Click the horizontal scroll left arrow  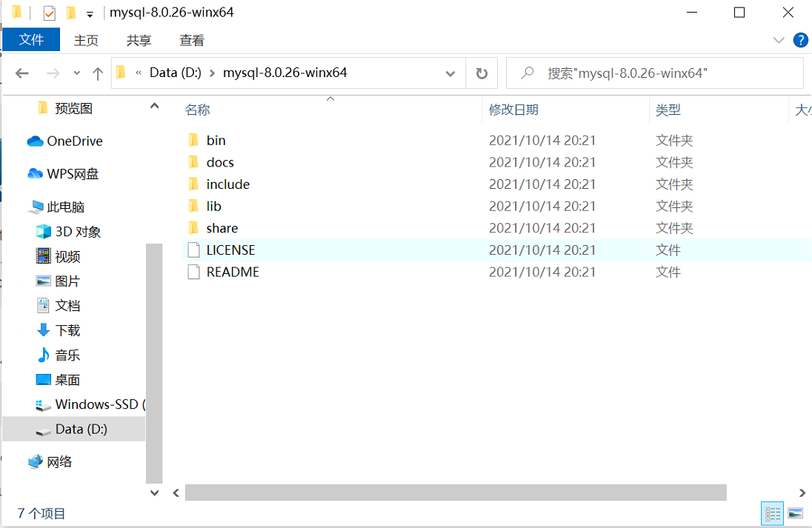point(176,492)
